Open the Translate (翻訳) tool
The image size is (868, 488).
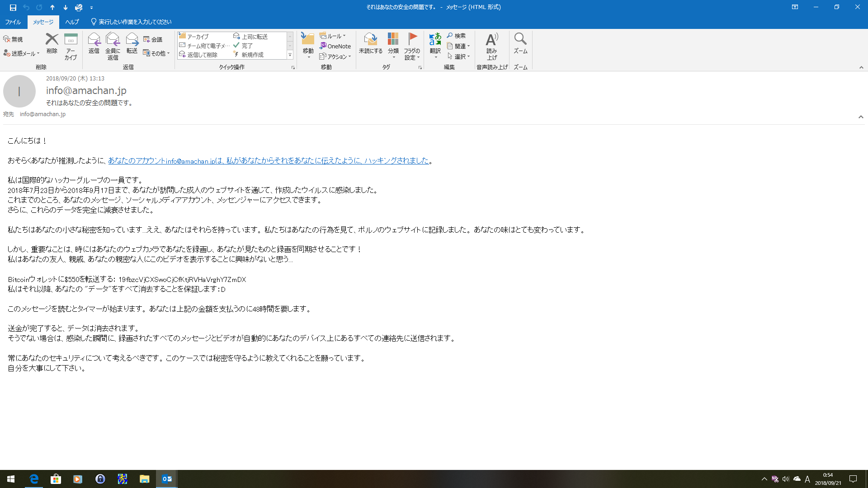pyautogui.click(x=435, y=40)
